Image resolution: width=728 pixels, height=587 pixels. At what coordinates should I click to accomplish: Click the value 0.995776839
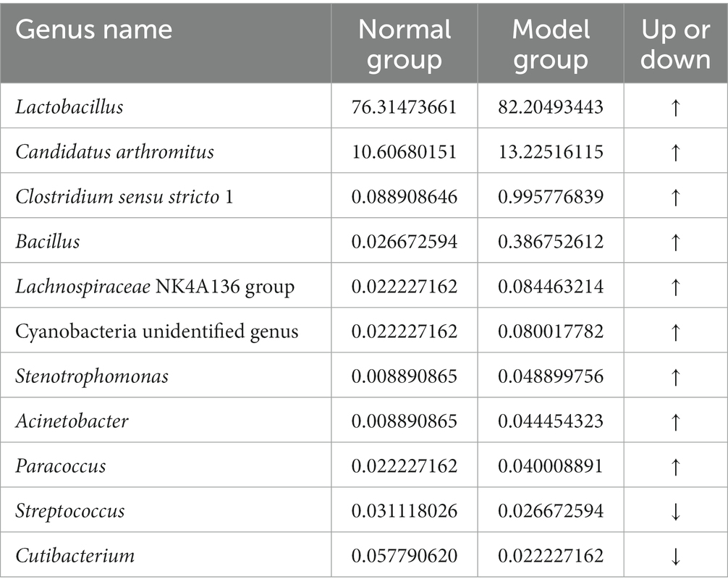click(x=551, y=197)
